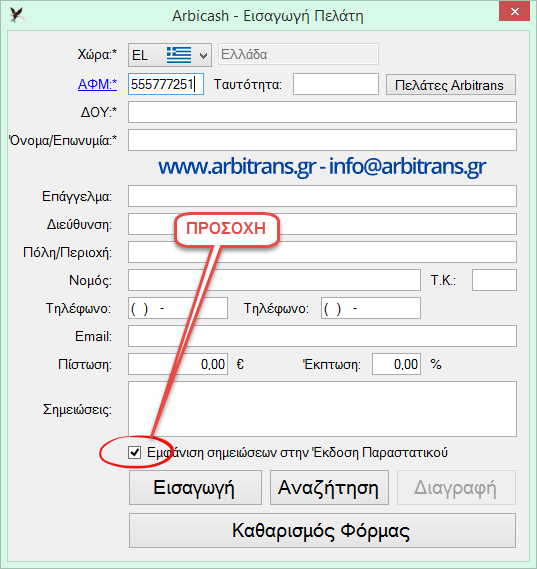Open the Χώρα country dropdown
This screenshot has height=569, width=537.
[169, 55]
